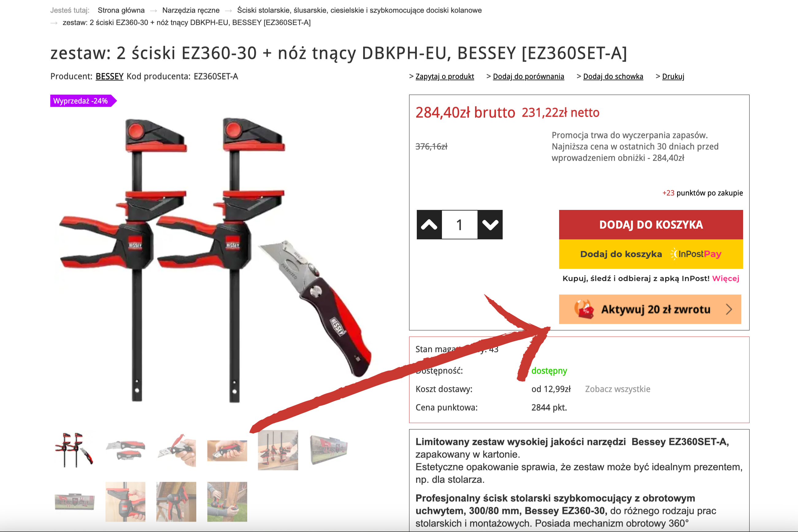Open the packaging box thumbnail

(x=329, y=450)
